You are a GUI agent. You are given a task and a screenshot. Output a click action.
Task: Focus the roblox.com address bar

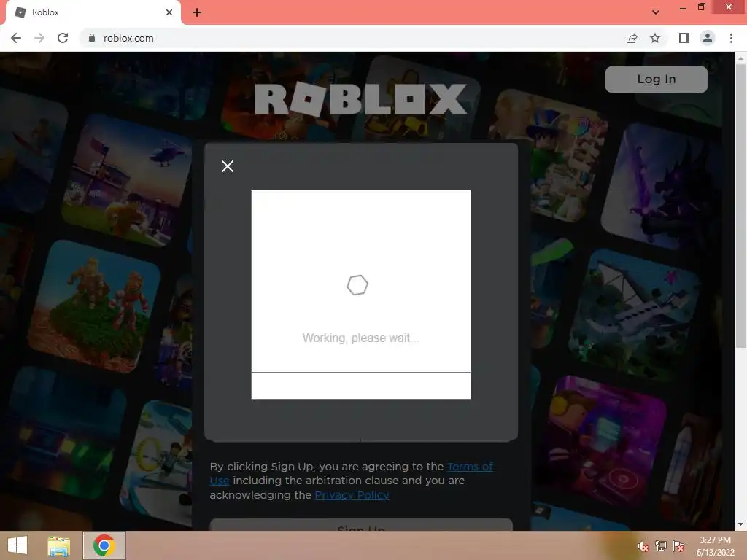pyautogui.click(x=352, y=38)
